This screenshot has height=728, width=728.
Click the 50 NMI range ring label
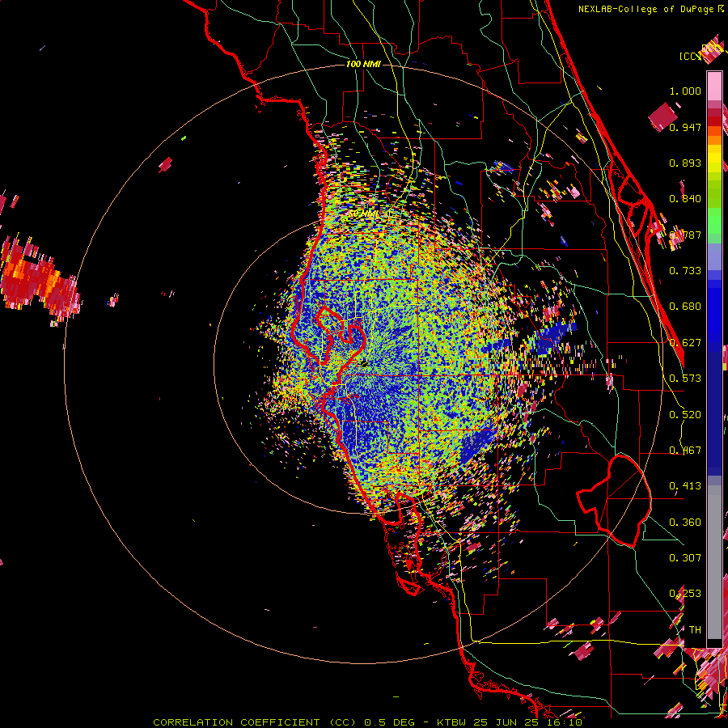363,214
